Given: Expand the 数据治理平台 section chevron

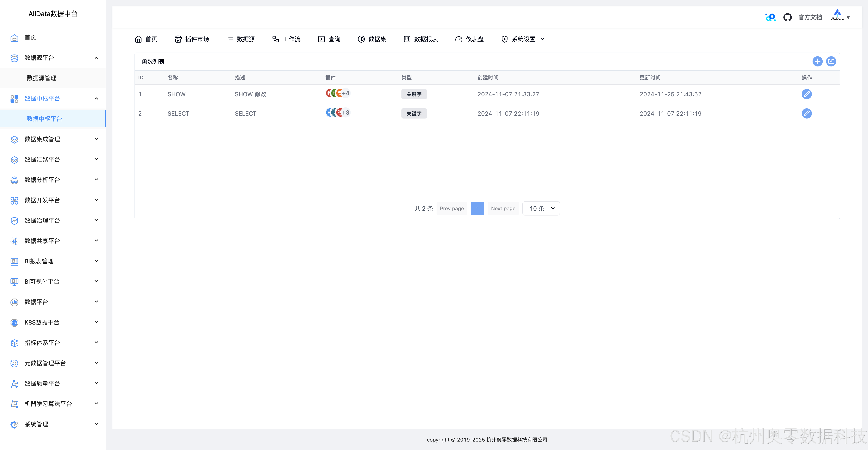Looking at the screenshot, I should click(96, 220).
